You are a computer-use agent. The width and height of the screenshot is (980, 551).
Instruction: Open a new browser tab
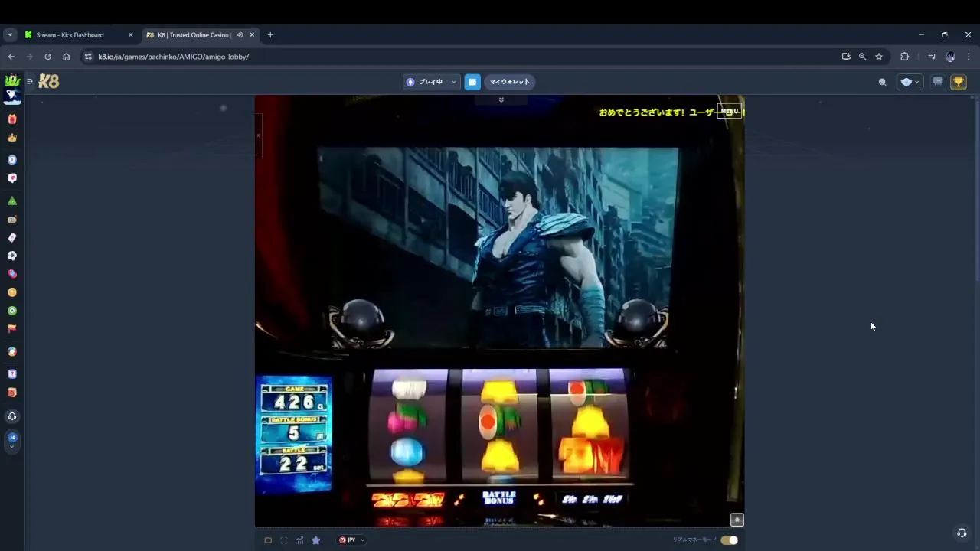(x=270, y=35)
